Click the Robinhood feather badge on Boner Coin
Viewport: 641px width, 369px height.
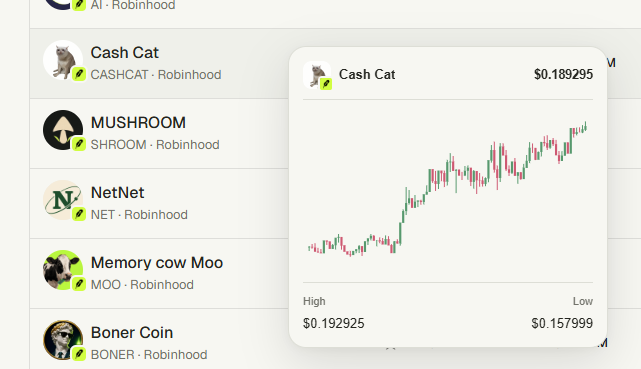(79, 354)
